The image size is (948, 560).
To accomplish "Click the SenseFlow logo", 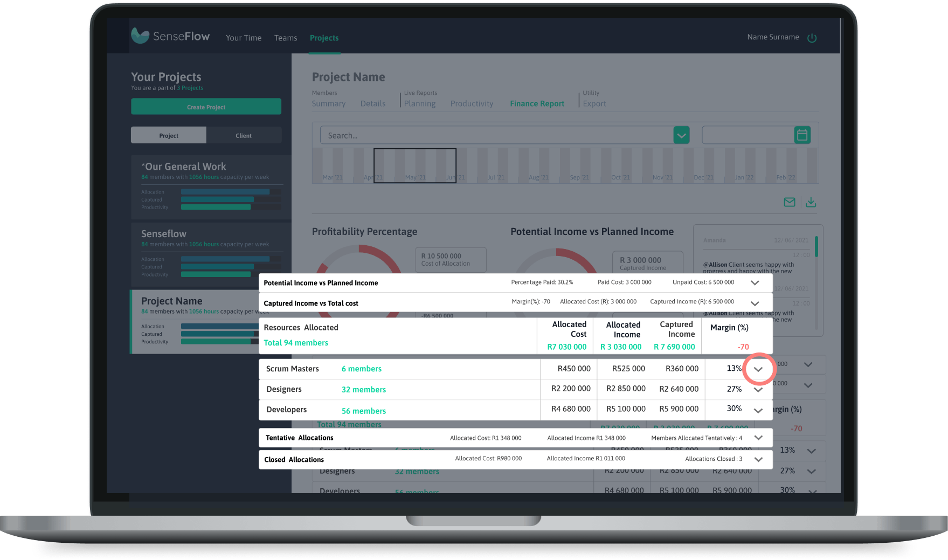I will (x=170, y=36).
